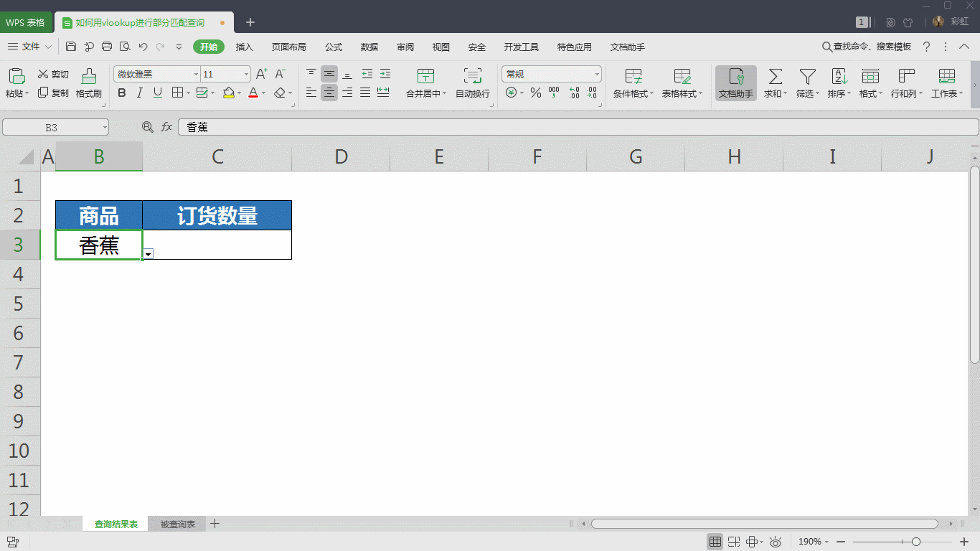Open the cell B3 dropdown arrow
The width and height of the screenshot is (980, 551).
[x=148, y=254]
